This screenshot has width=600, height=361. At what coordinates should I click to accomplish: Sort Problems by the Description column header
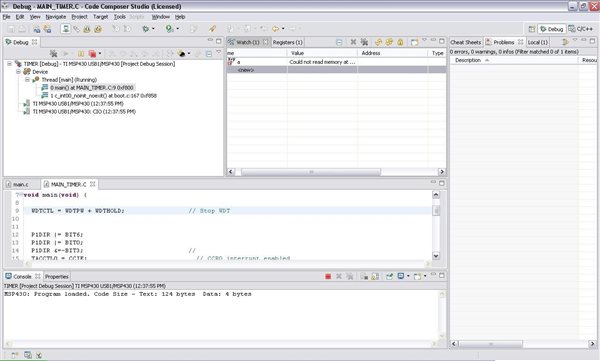click(x=514, y=60)
